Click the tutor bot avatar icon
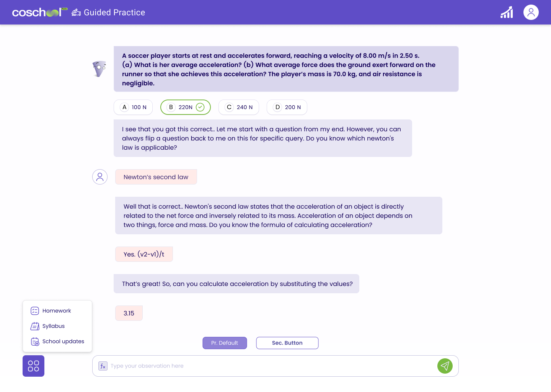Viewport: 551px width, 392px height. tap(99, 69)
